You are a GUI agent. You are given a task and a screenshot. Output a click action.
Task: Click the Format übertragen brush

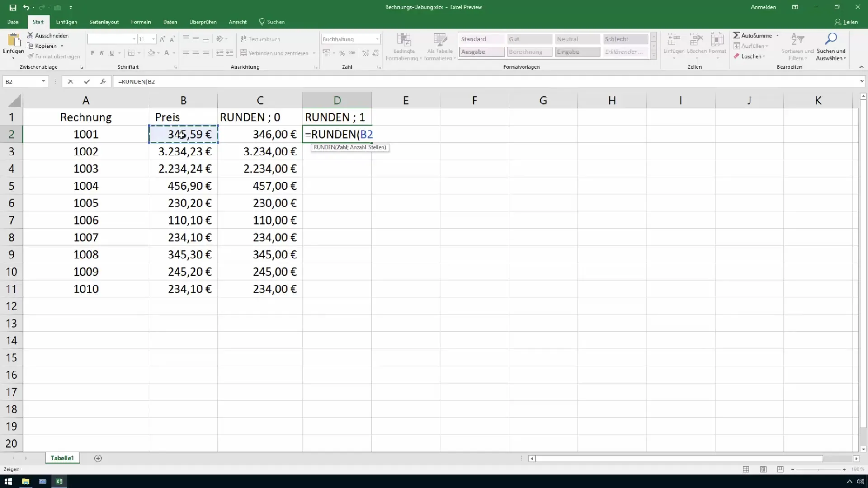[x=53, y=56]
